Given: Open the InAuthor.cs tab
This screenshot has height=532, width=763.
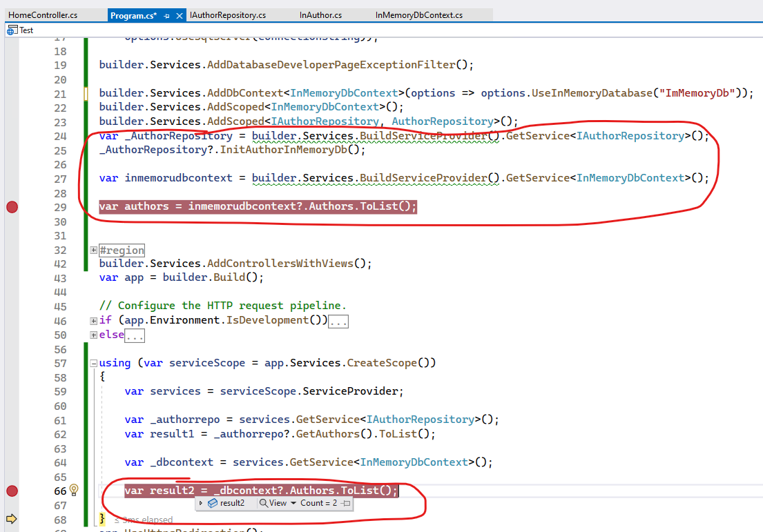Looking at the screenshot, I should pos(320,15).
